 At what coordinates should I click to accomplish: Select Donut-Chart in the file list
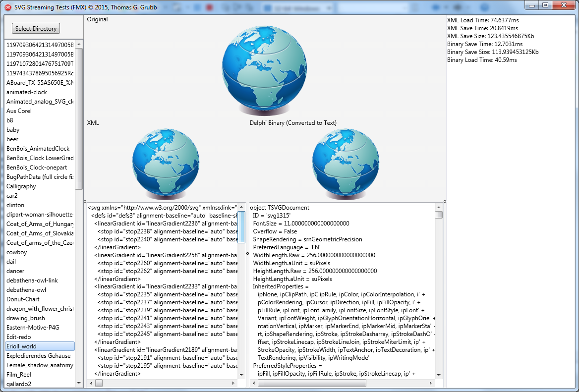(x=23, y=299)
